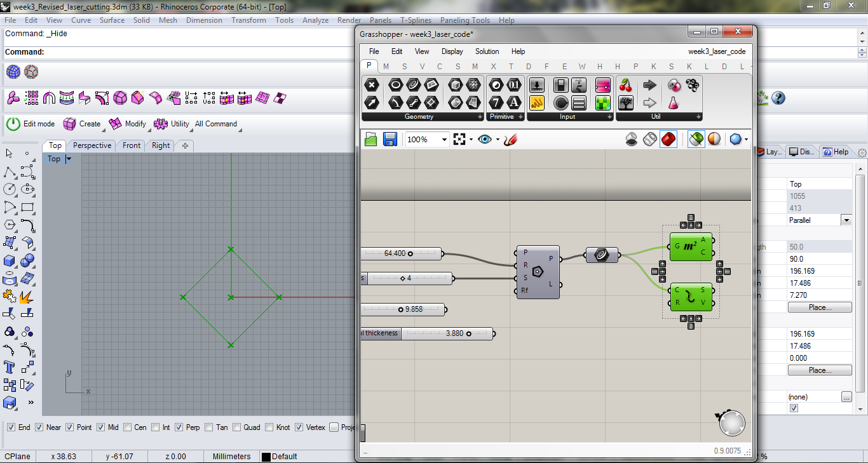Enable the Tan osnap checkbox

(209, 427)
